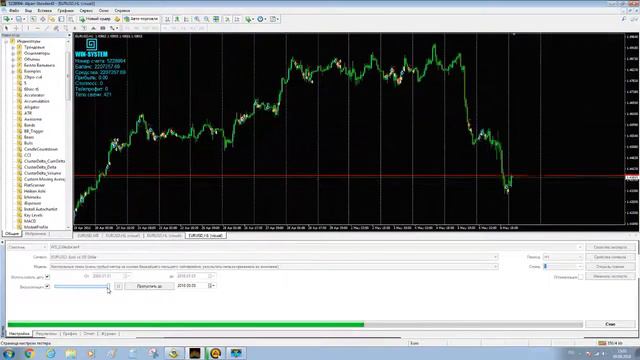
Task: Switch to tester Results tab
Action: coord(46,334)
